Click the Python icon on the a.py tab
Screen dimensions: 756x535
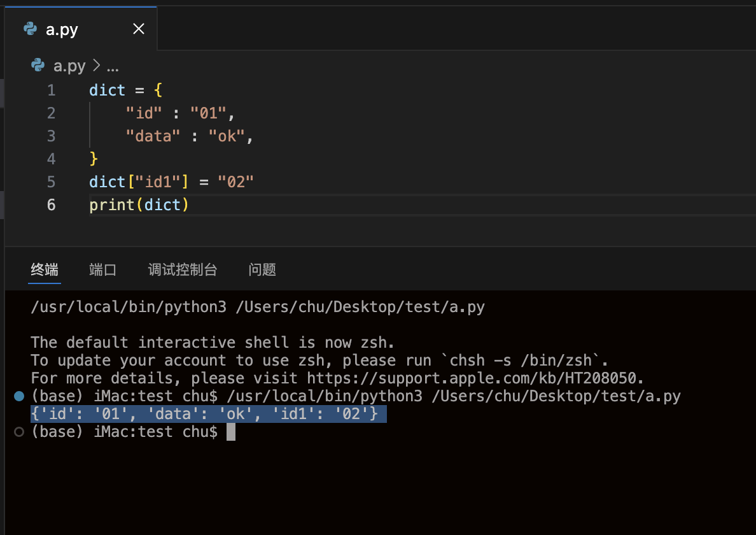tap(30, 29)
